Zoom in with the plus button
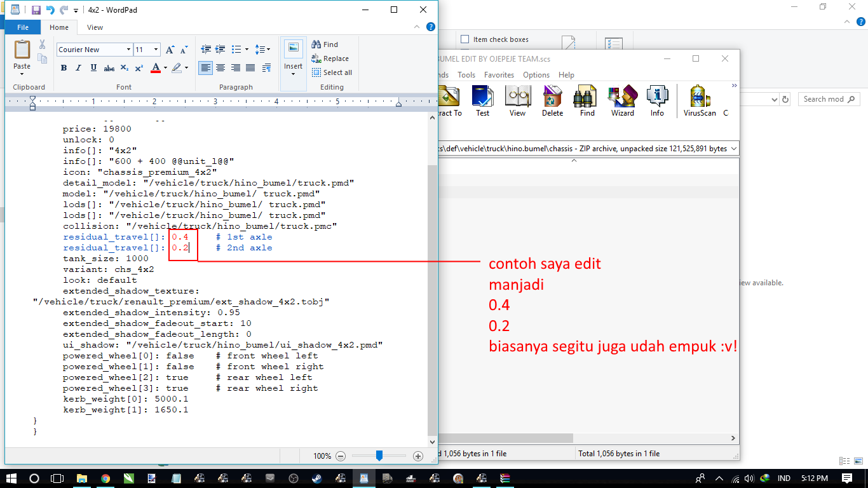Image resolution: width=868 pixels, height=488 pixels. coord(417,456)
